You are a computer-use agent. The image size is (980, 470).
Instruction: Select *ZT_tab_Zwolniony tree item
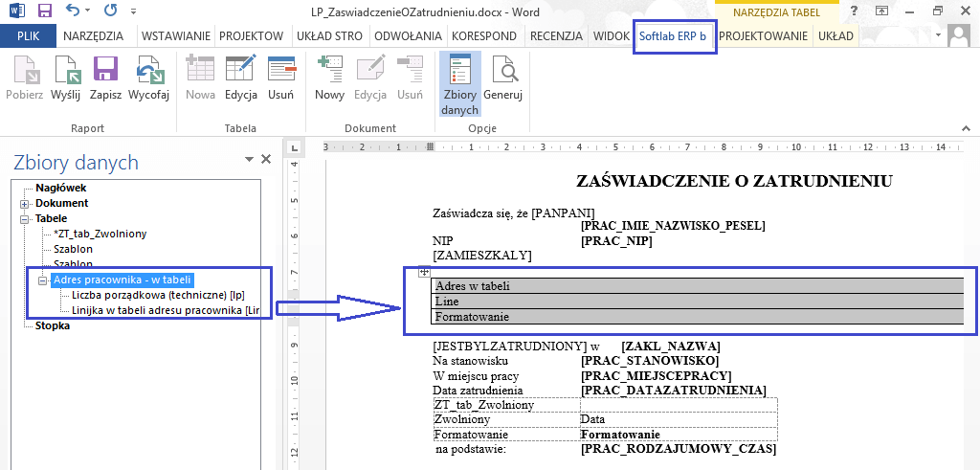[x=100, y=234]
